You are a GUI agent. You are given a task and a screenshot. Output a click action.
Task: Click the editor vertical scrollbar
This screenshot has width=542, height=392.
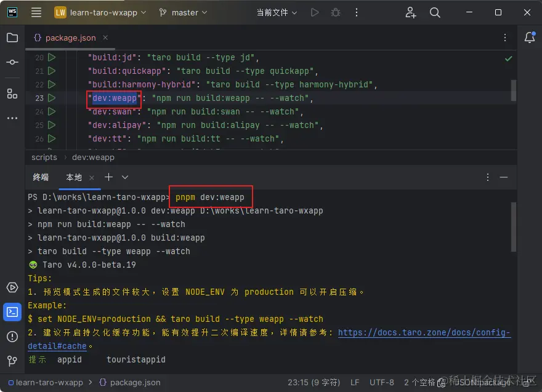(514, 90)
